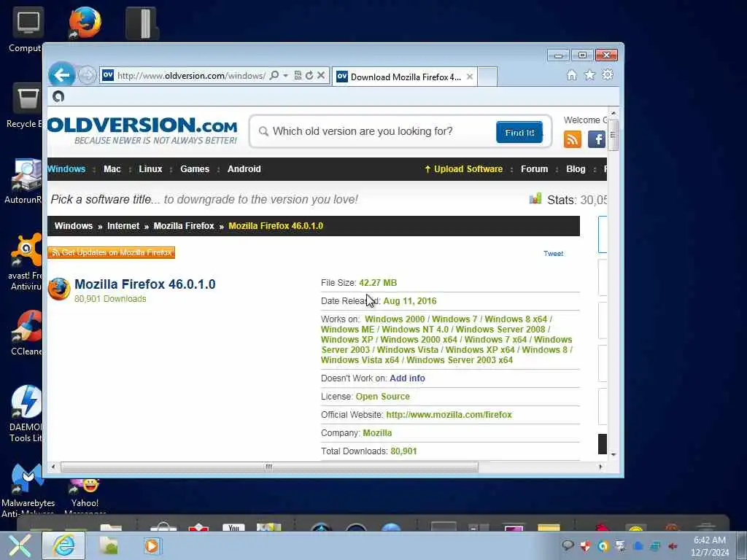Click the horizontal scrollbar thumb

coord(269,467)
